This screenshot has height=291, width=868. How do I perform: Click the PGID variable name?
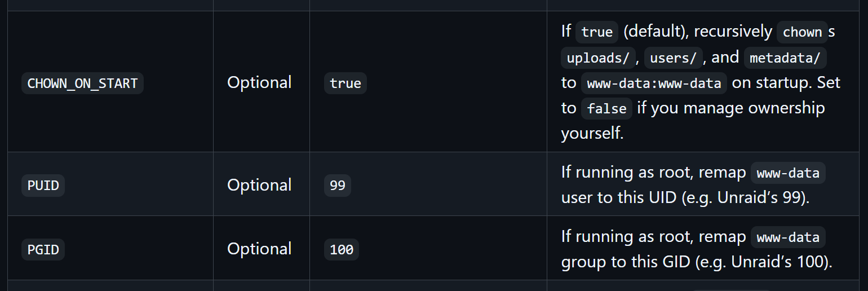click(43, 249)
